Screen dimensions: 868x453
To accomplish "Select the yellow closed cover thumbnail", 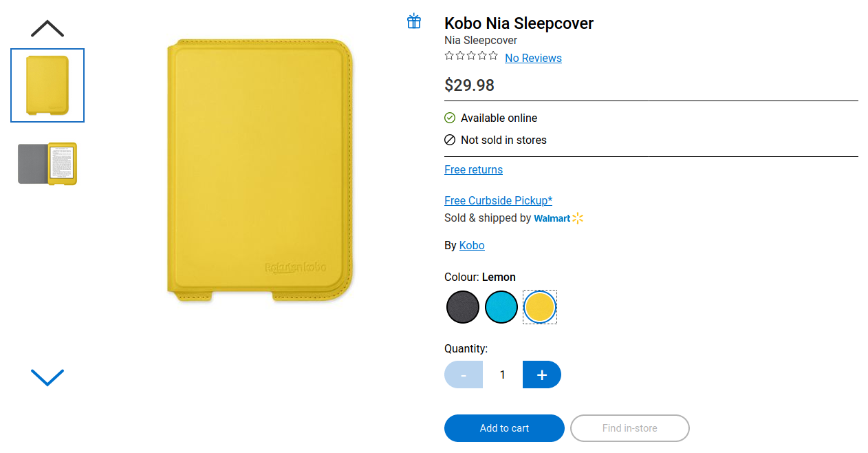I will tap(47, 85).
